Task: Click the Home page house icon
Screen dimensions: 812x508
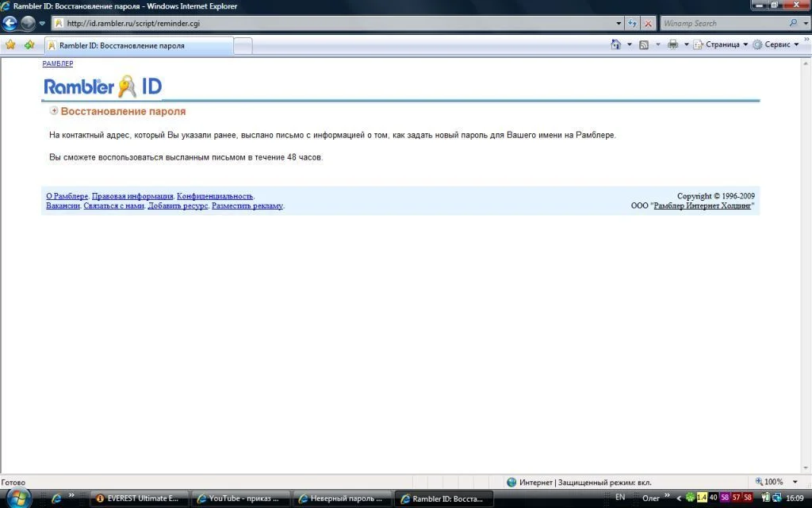Action: pos(615,44)
